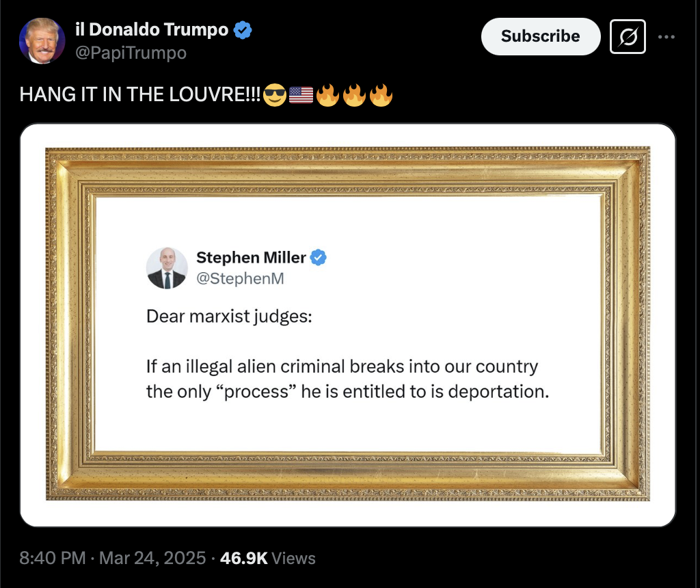This screenshot has height=588, width=700.
Task: Click the sunglasses emoji in the post
Action: tap(275, 94)
